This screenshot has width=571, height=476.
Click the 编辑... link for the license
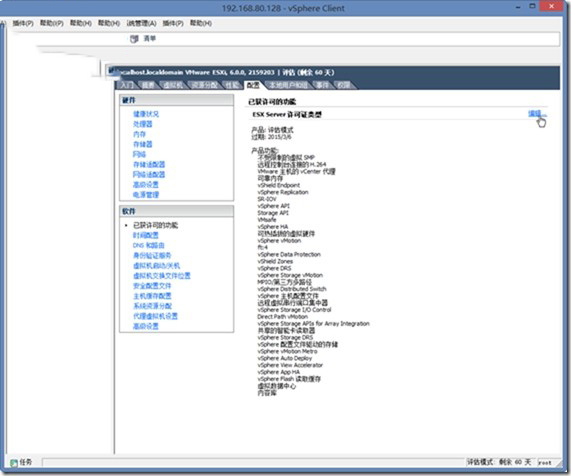click(537, 114)
